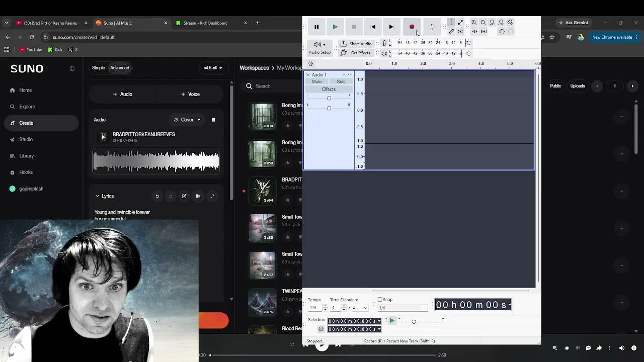644x362 pixels.
Task: Delete the uploaded audio with trash icon
Action: coord(213,120)
